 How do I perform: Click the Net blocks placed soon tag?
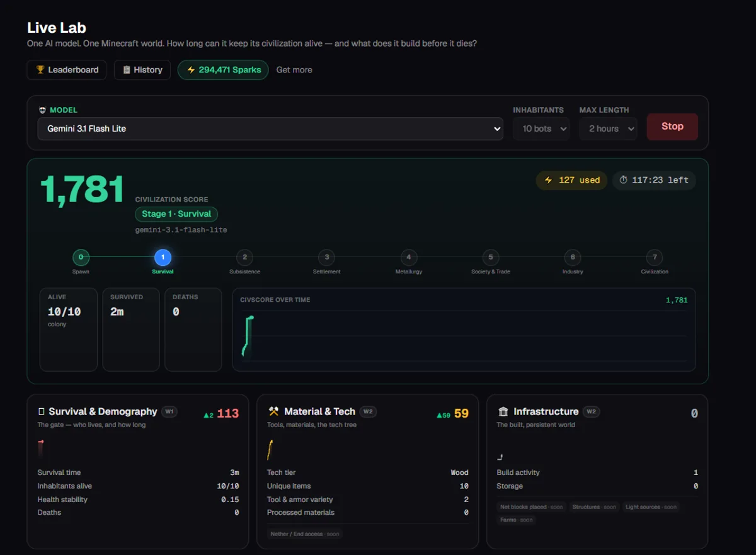click(x=531, y=506)
